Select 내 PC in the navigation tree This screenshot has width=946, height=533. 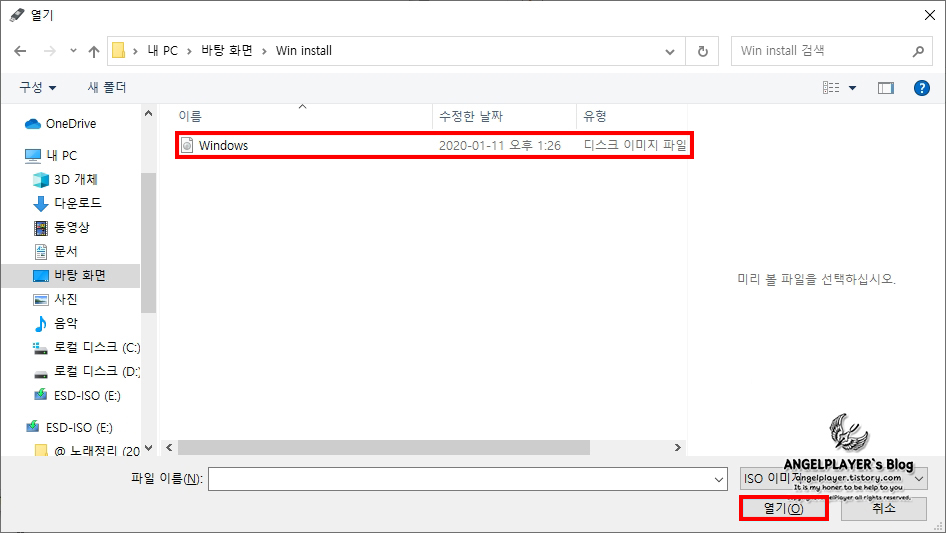[x=62, y=156]
